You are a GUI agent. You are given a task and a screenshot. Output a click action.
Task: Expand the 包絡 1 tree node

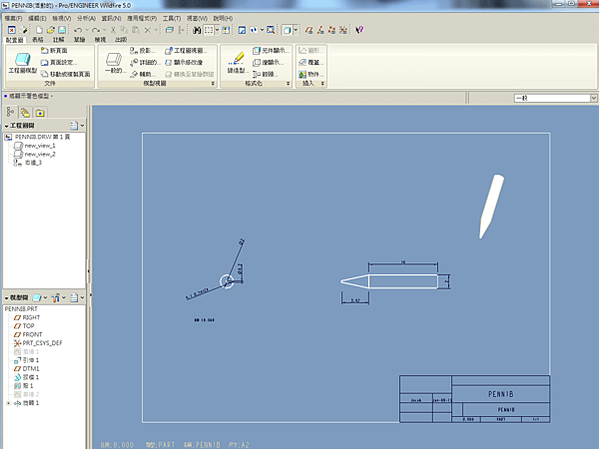8,403
